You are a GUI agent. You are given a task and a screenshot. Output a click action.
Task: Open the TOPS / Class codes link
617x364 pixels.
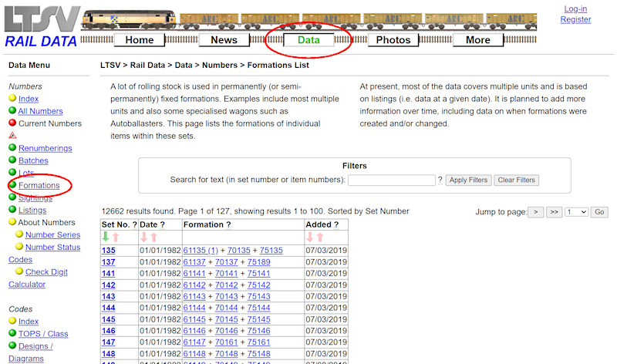click(x=43, y=334)
